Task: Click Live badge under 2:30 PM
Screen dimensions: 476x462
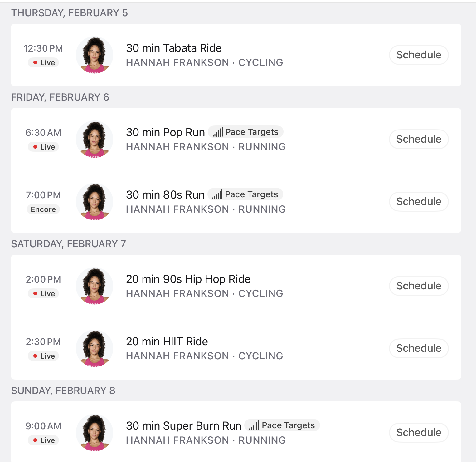Action: [x=44, y=356]
